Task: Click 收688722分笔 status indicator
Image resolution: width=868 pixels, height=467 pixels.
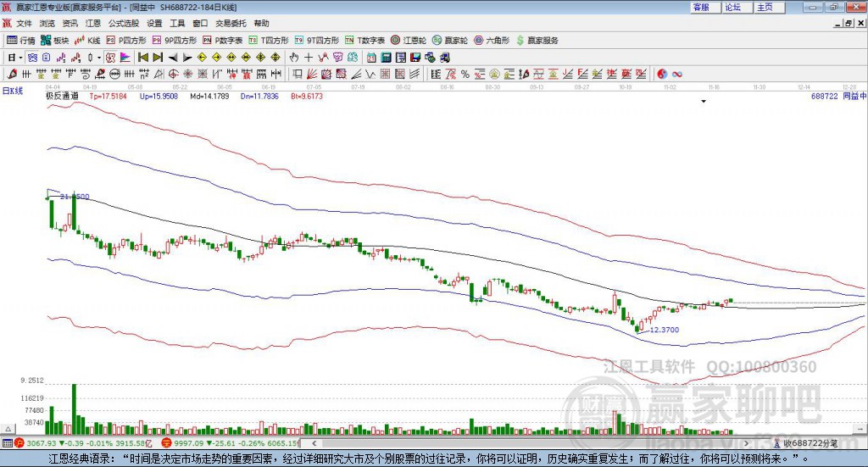Action: [805, 443]
